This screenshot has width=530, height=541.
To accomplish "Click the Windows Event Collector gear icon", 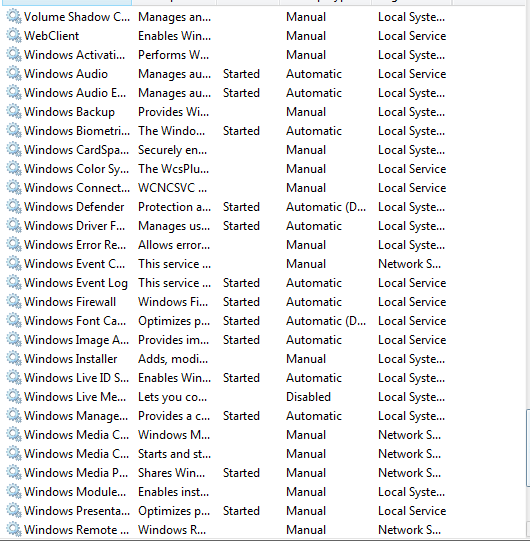I will point(14,263).
